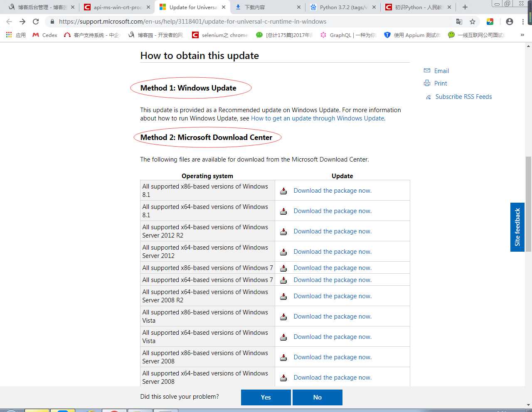
Task: Open 'How to get an update through Windows Update' link
Action: click(x=318, y=118)
